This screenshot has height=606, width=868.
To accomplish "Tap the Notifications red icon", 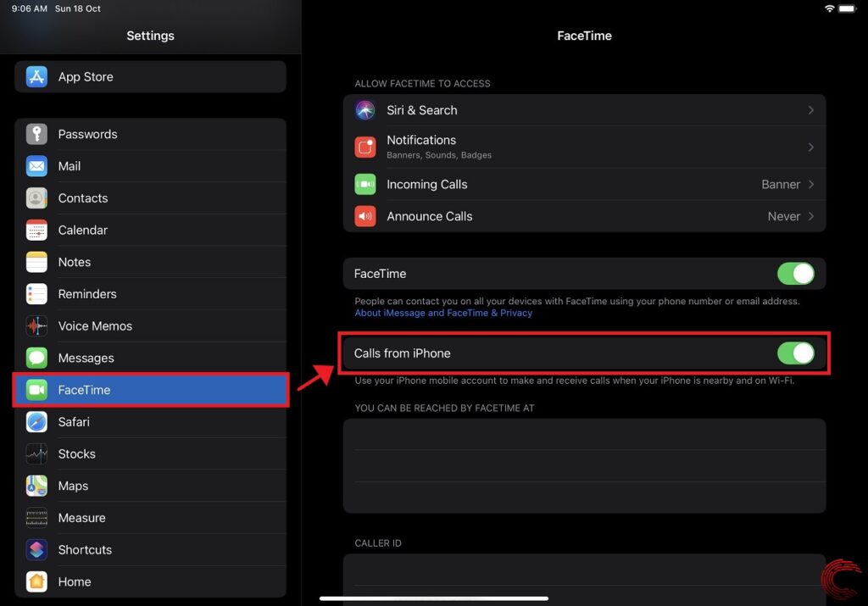I will 365,147.
